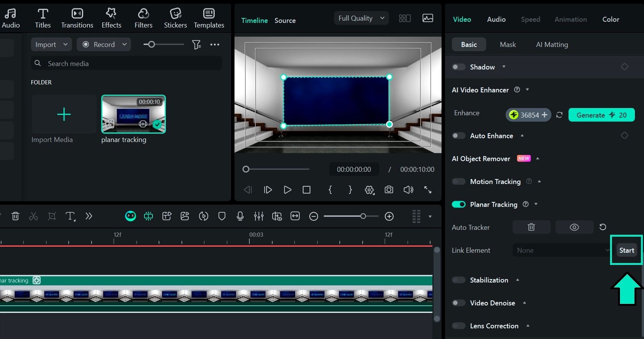Enable the Shadow toggle
Image resolution: width=644 pixels, height=339 pixels.
458,67
